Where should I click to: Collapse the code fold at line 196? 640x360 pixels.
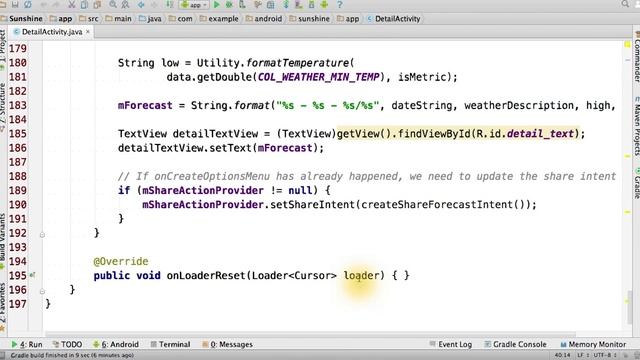tap(42, 291)
